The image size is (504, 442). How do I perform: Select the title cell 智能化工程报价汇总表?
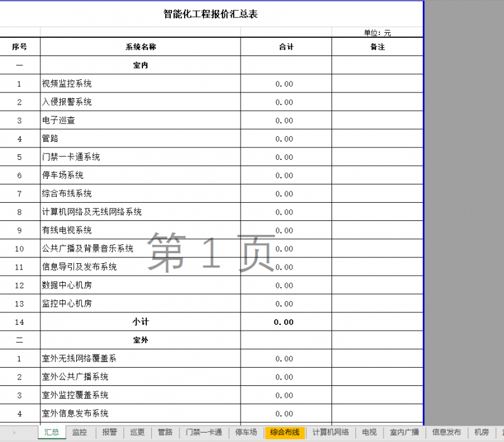(x=210, y=14)
